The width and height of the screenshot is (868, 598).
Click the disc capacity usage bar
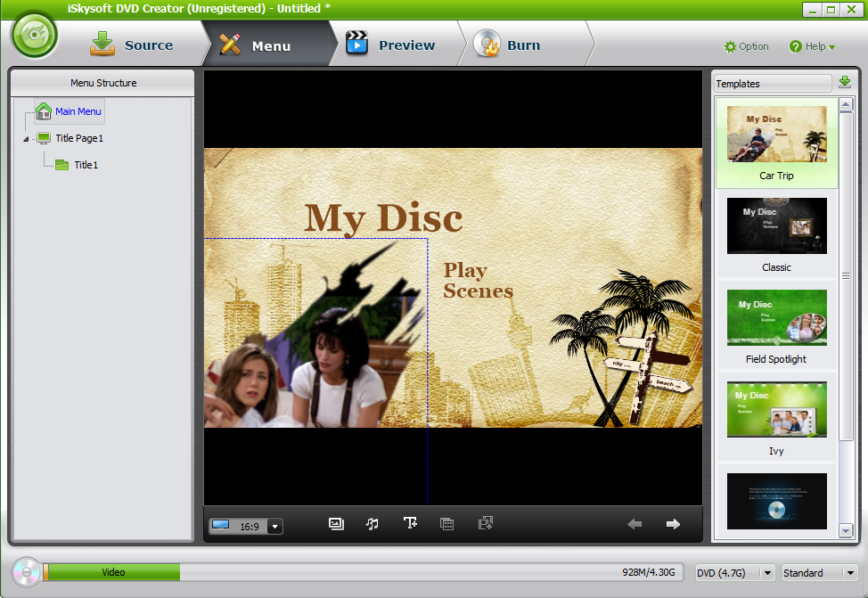[356, 572]
